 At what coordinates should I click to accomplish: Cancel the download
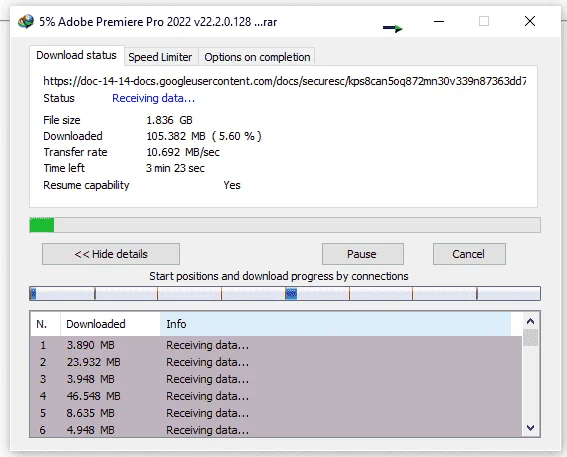[469, 254]
